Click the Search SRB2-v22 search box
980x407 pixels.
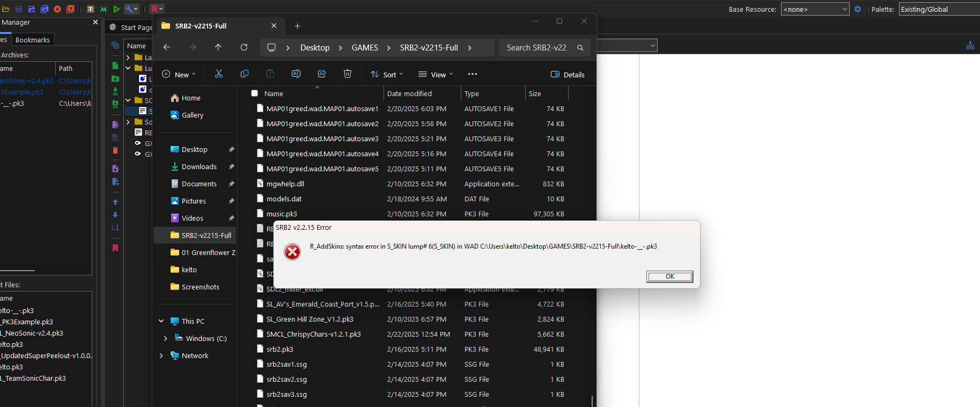544,47
